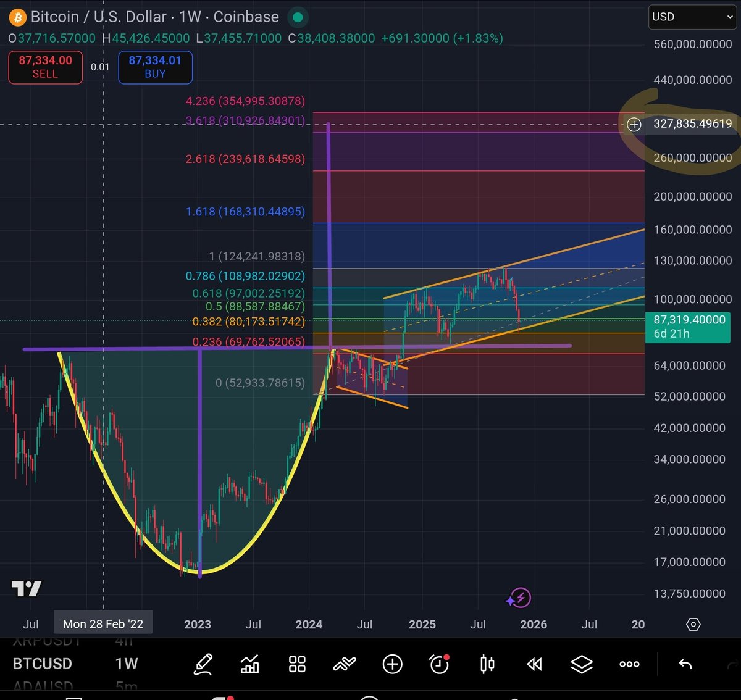
Task: Select the drawing tools pencil icon
Action: click(204, 664)
